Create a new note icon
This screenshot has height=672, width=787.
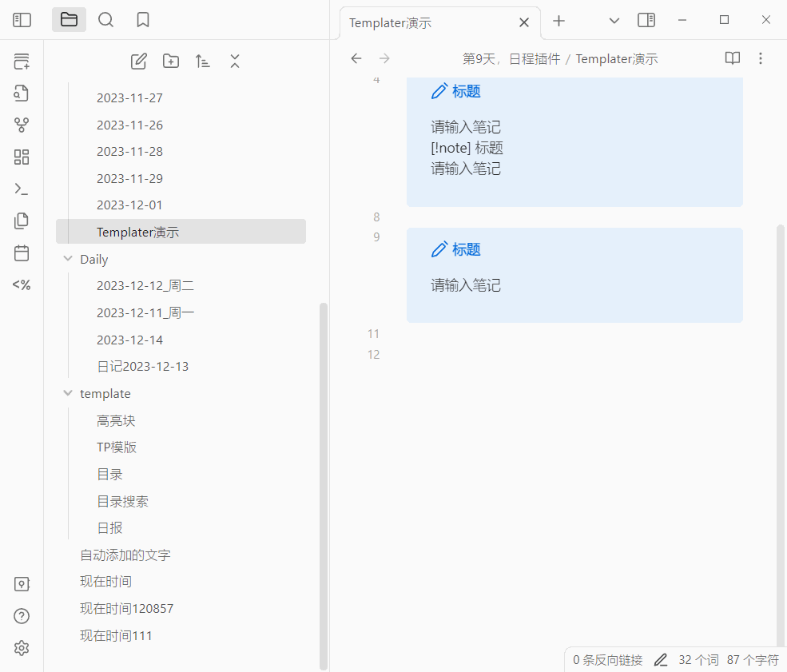pos(138,61)
